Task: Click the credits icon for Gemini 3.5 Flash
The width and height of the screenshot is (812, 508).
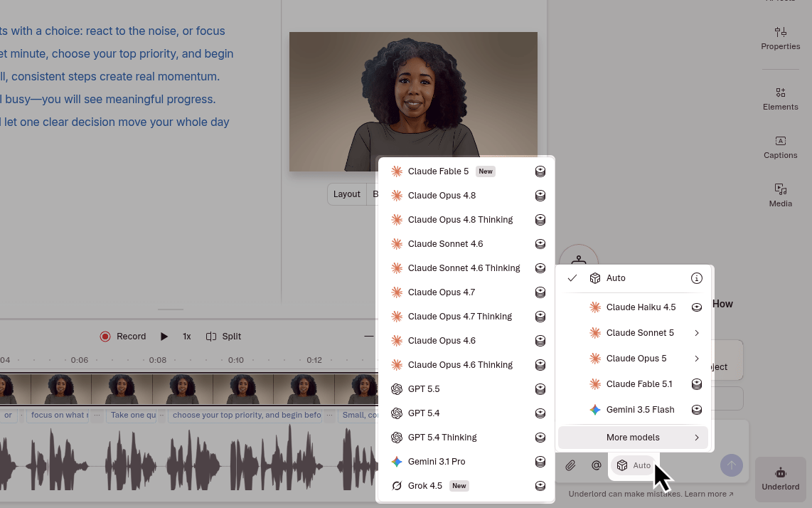Action: tap(697, 410)
